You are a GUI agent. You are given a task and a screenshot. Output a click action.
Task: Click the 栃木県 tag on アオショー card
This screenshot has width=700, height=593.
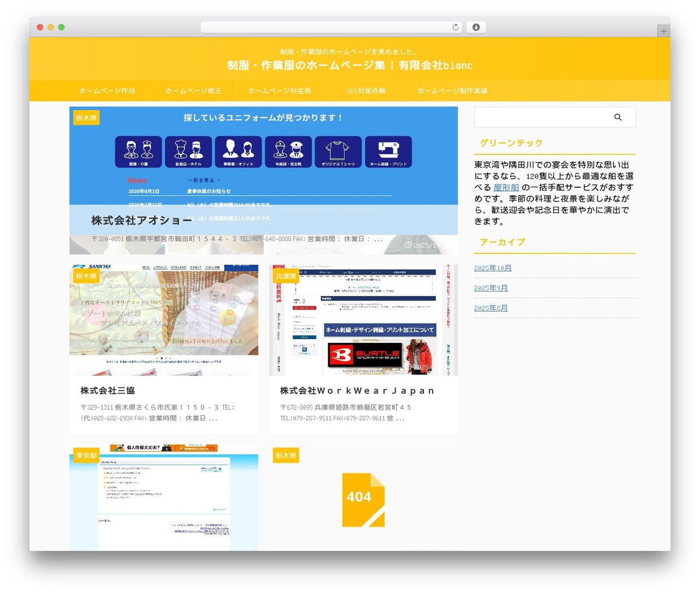86,118
